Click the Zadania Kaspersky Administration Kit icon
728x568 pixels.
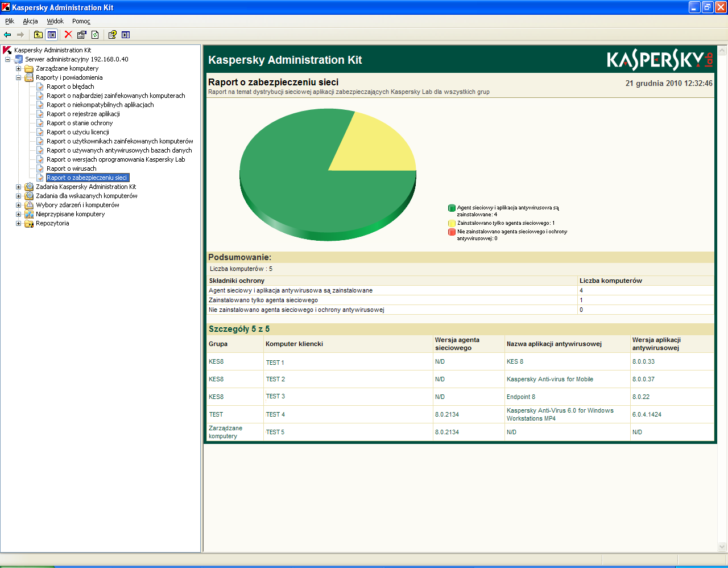click(29, 187)
